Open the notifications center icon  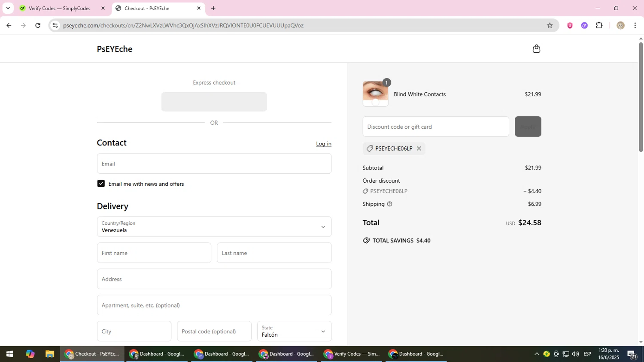[x=632, y=354]
